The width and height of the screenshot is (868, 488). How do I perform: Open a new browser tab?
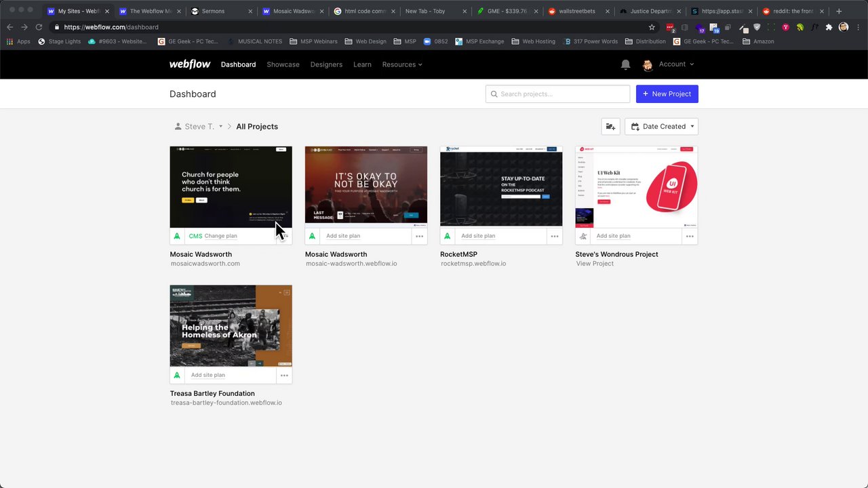pyautogui.click(x=839, y=11)
